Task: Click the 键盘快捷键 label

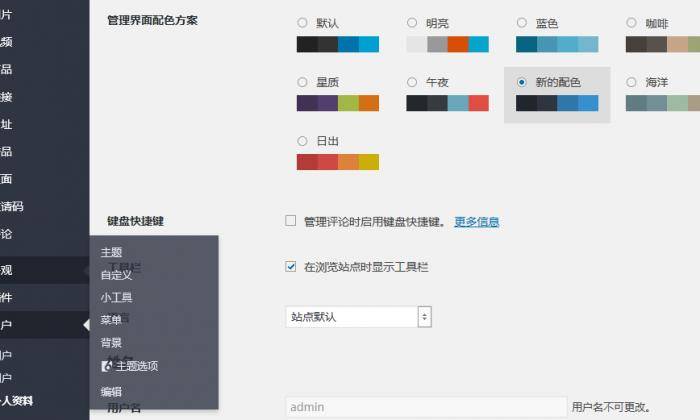Action: 135,221
